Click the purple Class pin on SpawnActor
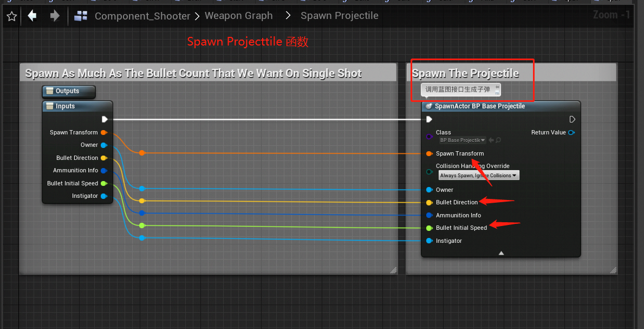 429,137
